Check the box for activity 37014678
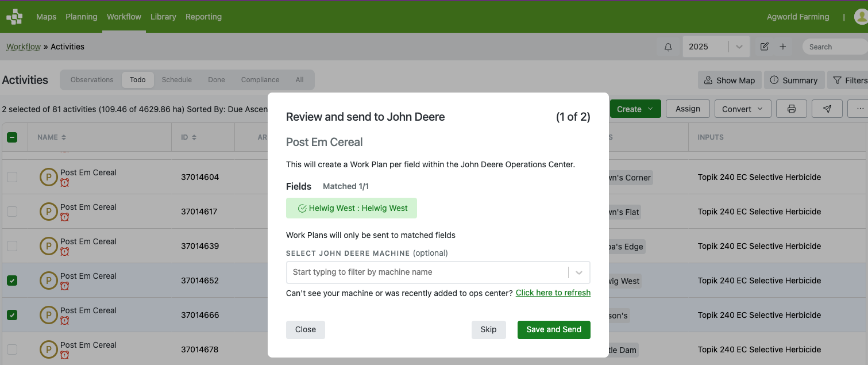 click(12, 349)
